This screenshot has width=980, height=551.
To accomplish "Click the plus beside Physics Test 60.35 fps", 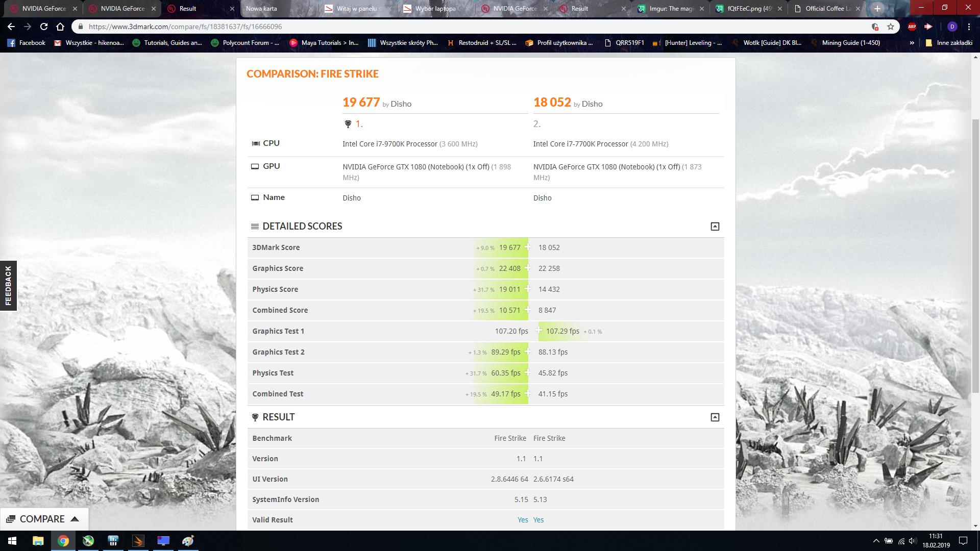I will pos(528,372).
